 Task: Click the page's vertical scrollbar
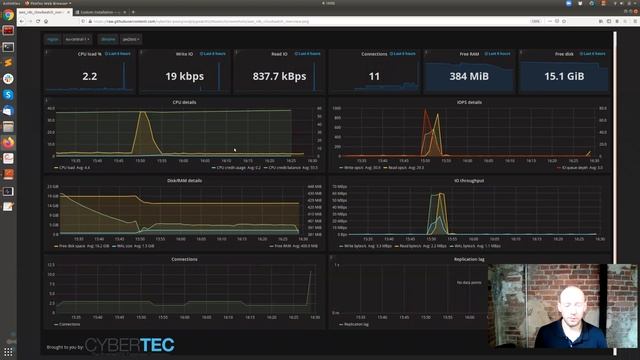pyautogui.click(x=615, y=192)
